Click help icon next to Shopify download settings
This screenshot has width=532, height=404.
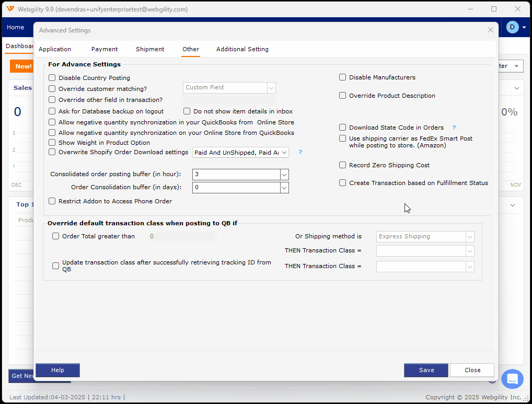click(x=300, y=153)
